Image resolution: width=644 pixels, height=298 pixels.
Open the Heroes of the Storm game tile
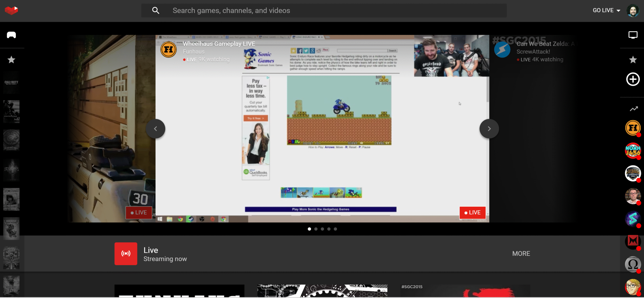click(x=11, y=170)
